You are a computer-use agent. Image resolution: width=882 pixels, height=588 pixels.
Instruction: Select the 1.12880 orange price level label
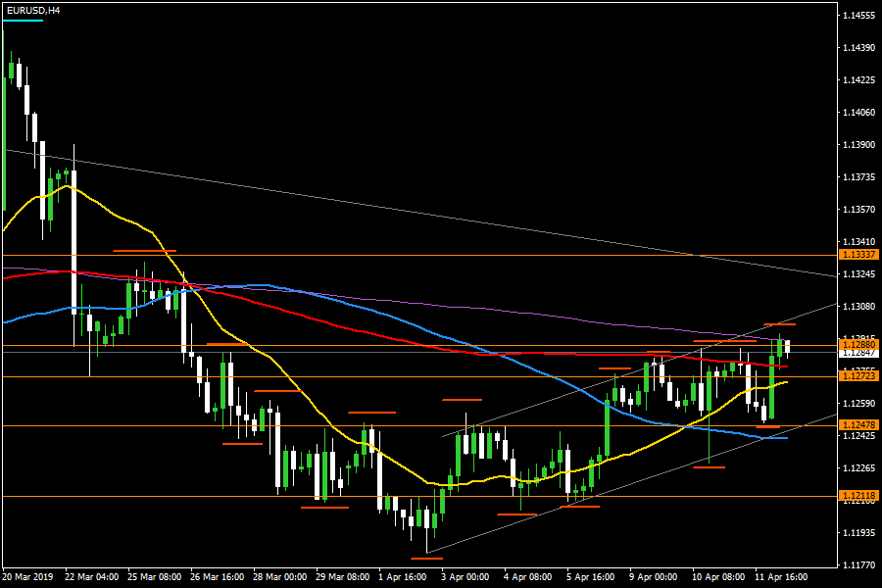tap(858, 344)
